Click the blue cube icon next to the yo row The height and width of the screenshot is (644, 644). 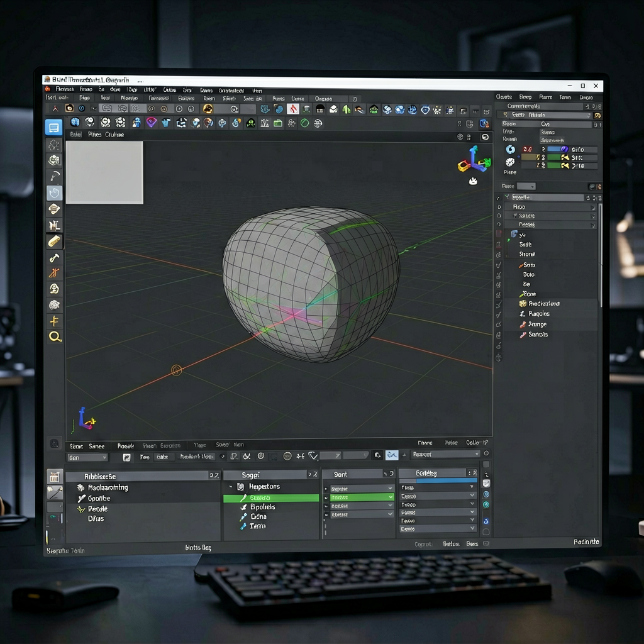tap(514, 234)
